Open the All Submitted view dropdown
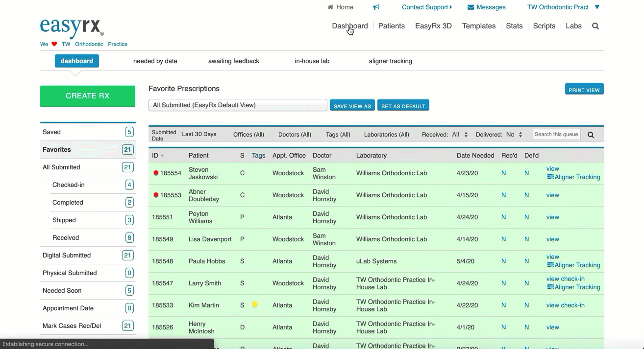The width and height of the screenshot is (644, 349). 238,105
